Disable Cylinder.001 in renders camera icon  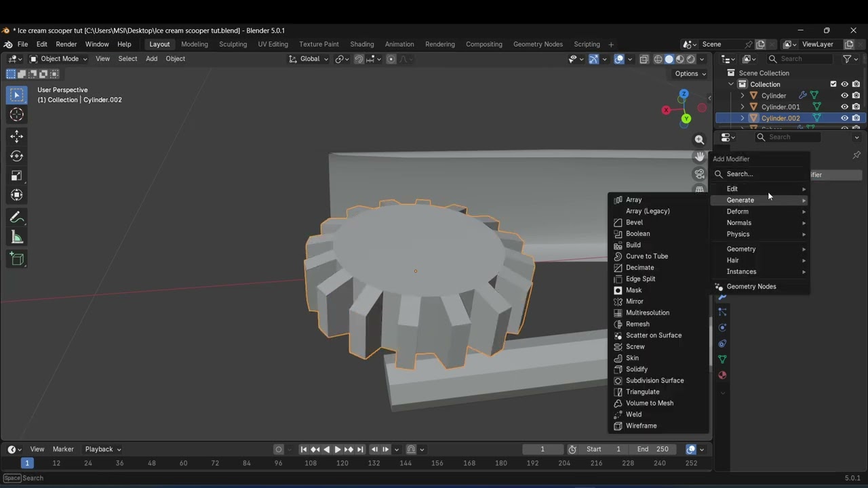pos(856,107)
